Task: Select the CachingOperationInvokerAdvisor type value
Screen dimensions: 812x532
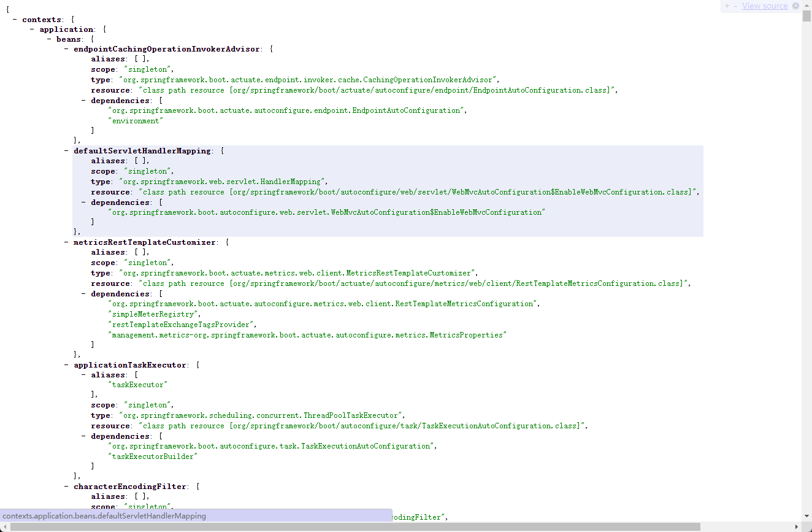Action: coord(309,80)
